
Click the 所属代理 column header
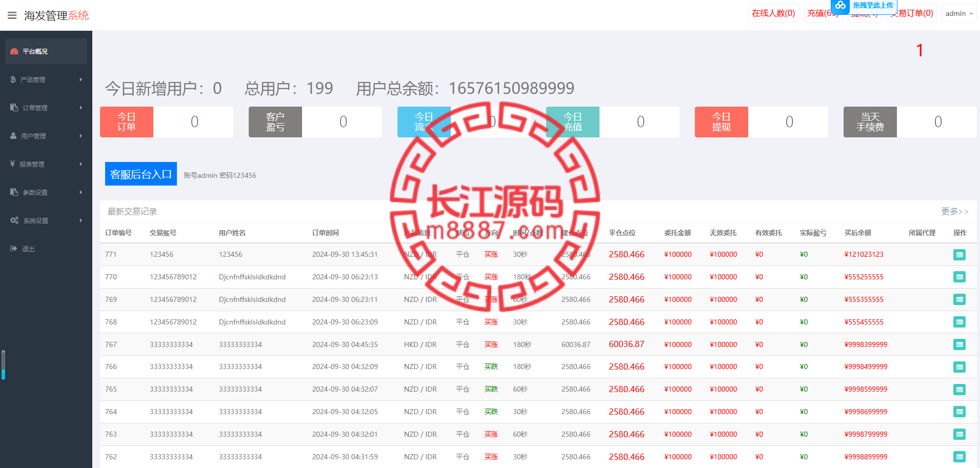click(x=922, y=233)
